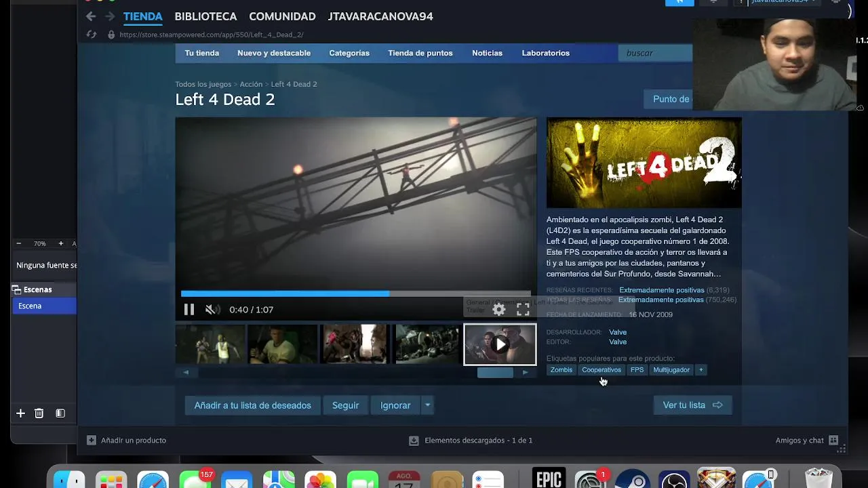Click Left 4 Dead 2 header image
Image resolution: width=868 pixels, height=488 pixels.
point(644,163)
